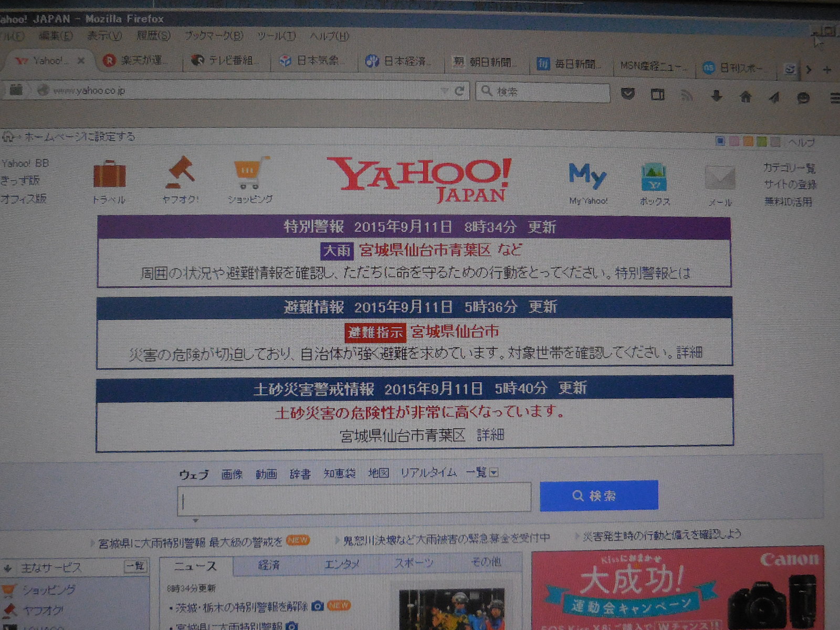Open the ツール(T) menu
The image size is (840, 630).
[276, 36]
